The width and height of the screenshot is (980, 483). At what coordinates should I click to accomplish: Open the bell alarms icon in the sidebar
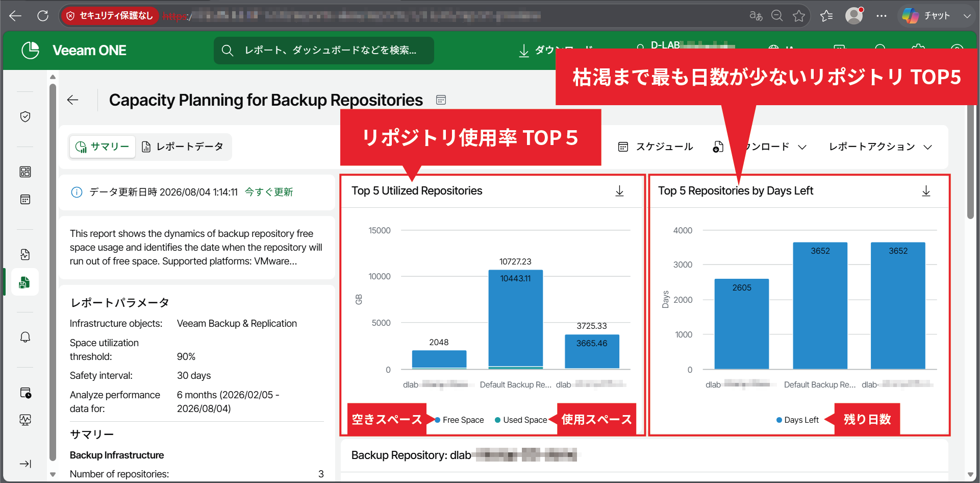pos(25,337)
